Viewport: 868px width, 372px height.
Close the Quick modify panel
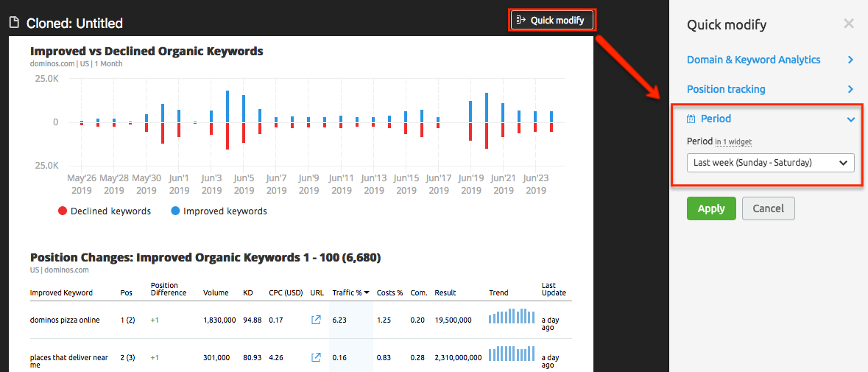pyautogui.click(x=848, y=24)
